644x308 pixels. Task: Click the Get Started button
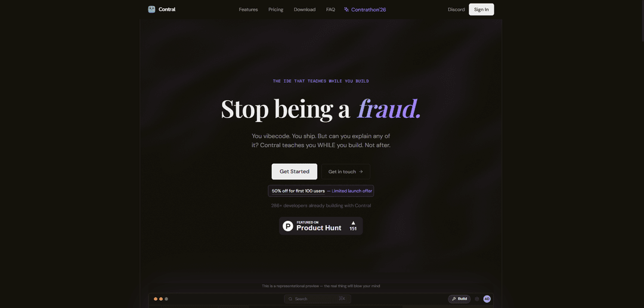point(295,172)
